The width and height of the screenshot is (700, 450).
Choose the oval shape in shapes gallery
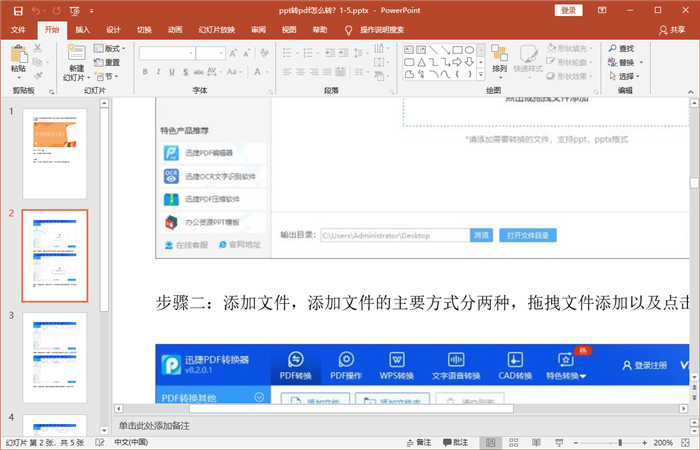click(x=469, y=50)
